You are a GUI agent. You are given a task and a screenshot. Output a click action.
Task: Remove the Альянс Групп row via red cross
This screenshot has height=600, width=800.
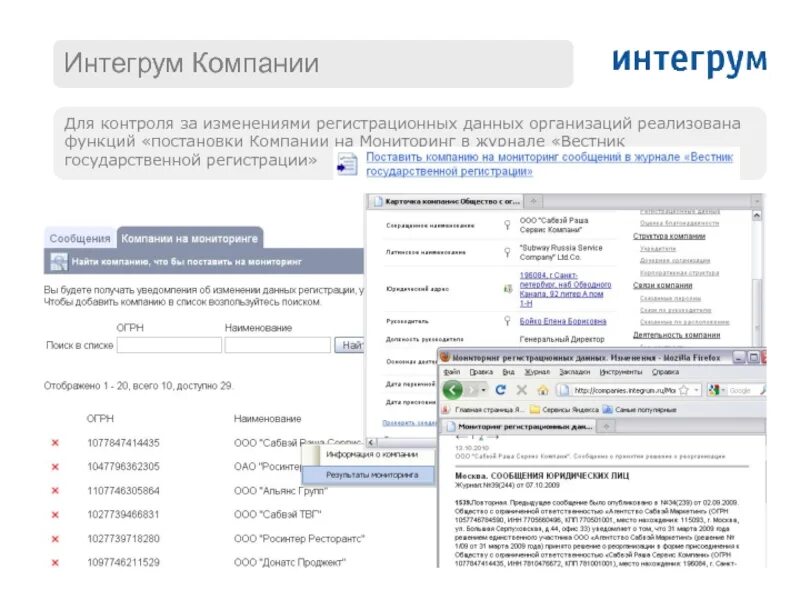(x=55, y=491)
